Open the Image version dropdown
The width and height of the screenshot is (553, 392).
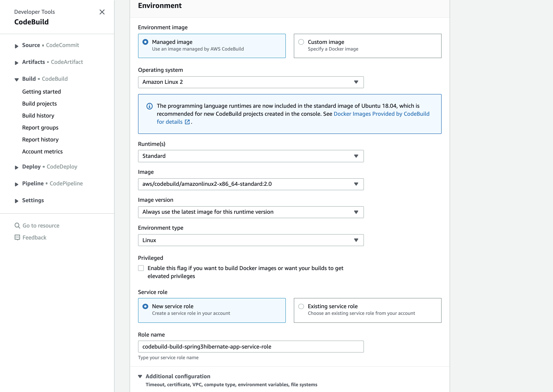coord(251,212)
